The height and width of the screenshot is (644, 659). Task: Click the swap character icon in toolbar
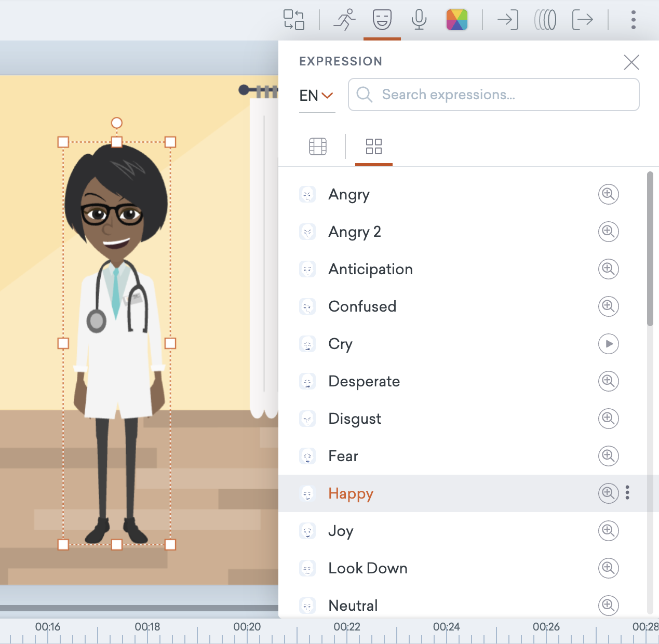(x=293, y=20)
